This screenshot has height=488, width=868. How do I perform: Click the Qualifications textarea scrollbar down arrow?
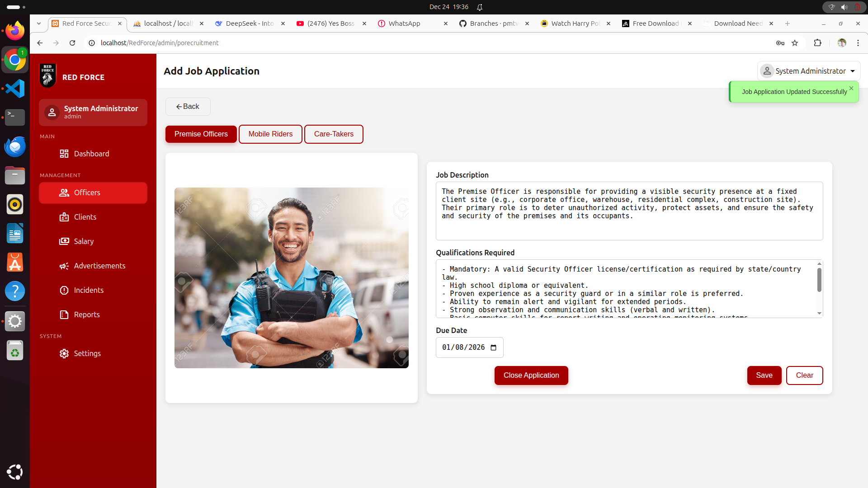coord(819,313)
